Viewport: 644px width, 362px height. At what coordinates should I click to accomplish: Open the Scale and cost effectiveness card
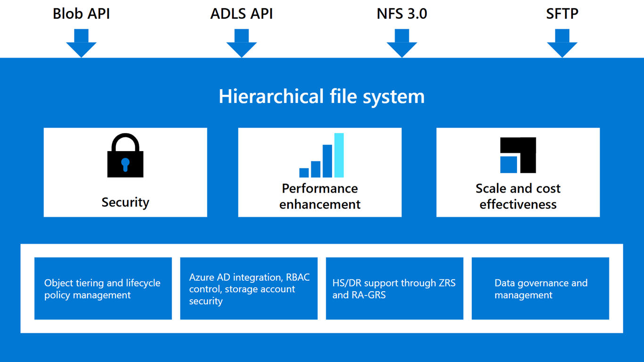point(518,172)
